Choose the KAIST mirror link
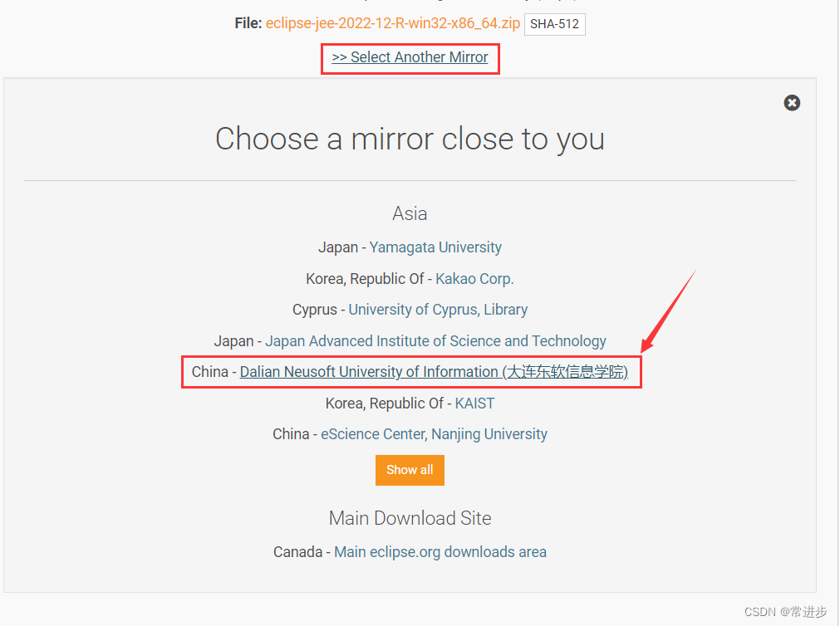 pos(474,403)
